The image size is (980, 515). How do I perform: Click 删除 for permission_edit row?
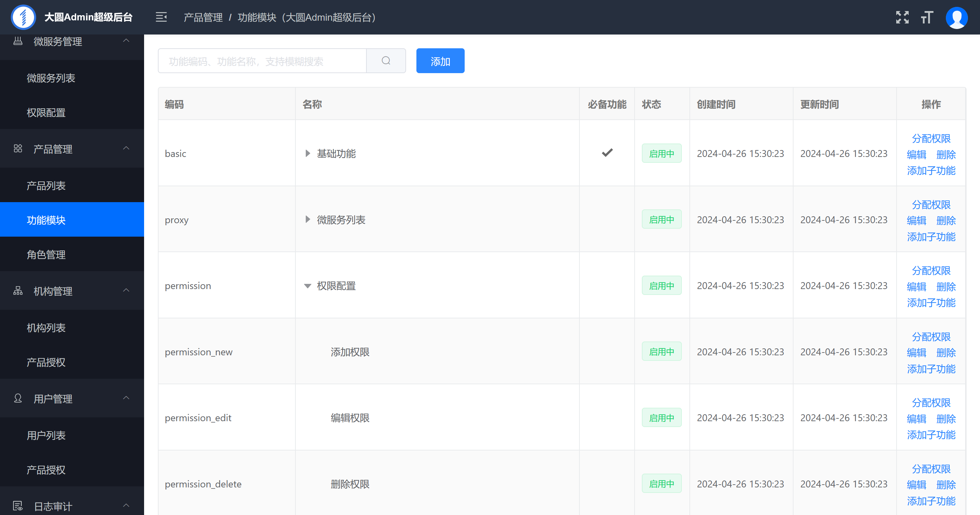pyautogui.click(x=946, y=419)
